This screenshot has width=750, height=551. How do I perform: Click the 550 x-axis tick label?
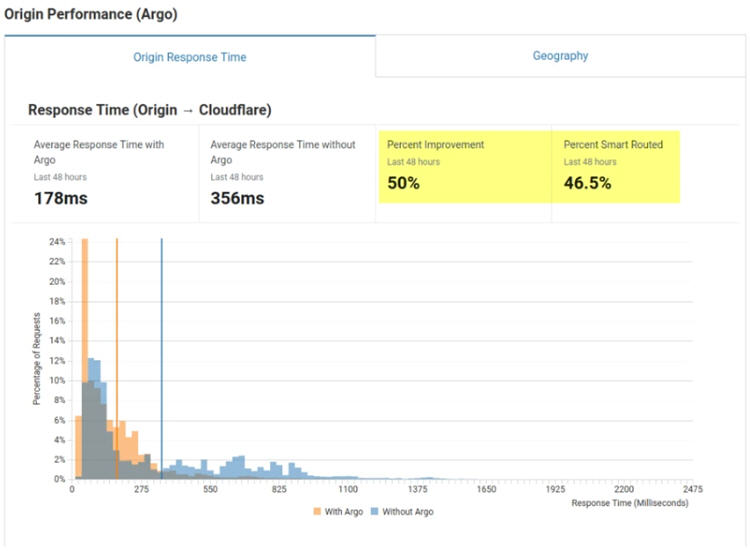210,489
